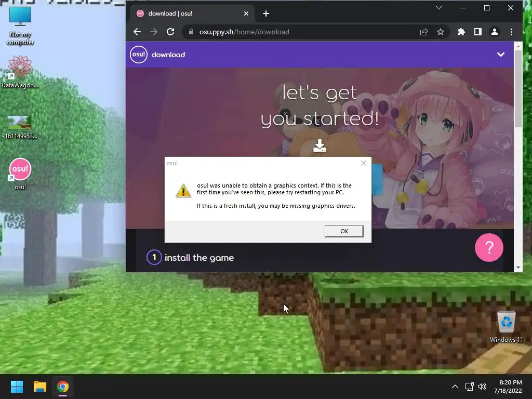This screenshot has height=399, width=532.
Task: Reload the osu! download page
Action: 170,32
